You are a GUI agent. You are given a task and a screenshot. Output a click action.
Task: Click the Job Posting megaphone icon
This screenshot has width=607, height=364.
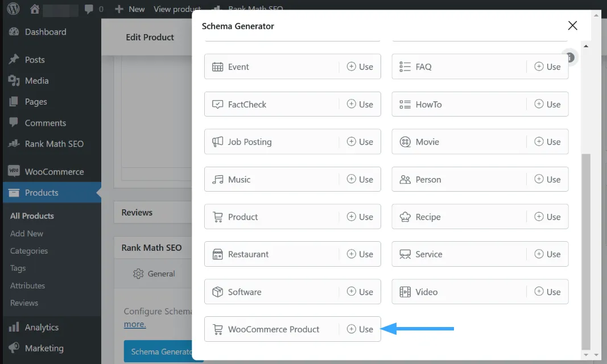click(217, 142)
